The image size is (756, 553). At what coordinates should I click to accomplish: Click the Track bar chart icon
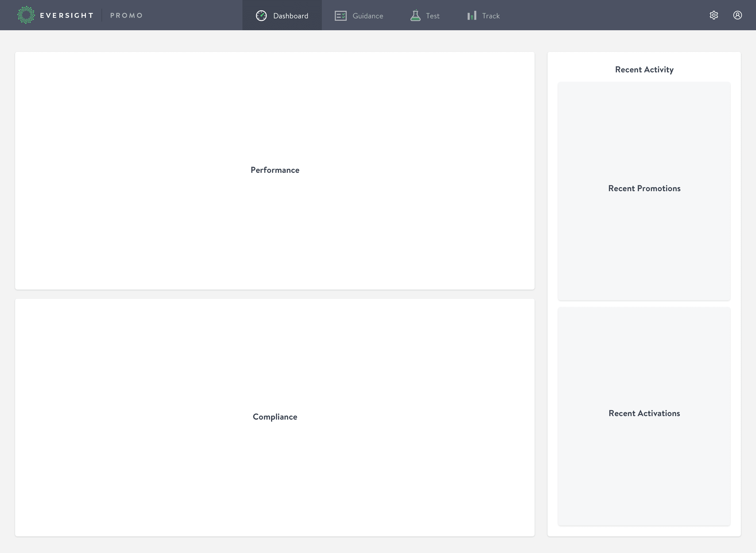(472, 15)
